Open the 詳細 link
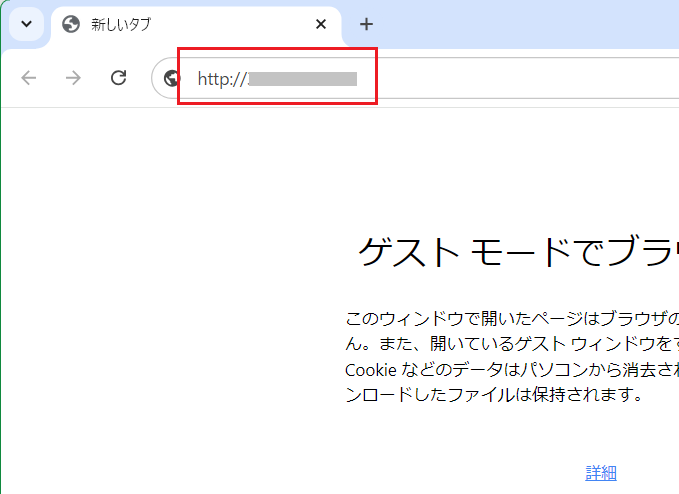679x494 pixels. point(601,473)
